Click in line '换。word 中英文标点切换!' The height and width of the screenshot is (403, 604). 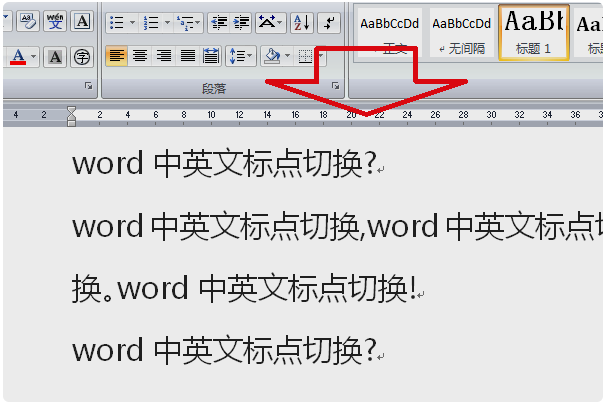pyautogui.click(x=243, y=288)
